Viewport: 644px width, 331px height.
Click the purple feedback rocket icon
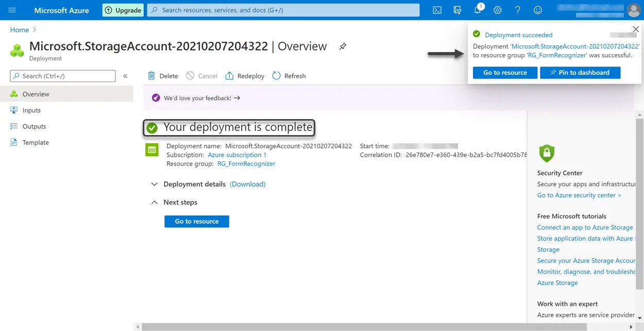156,98
